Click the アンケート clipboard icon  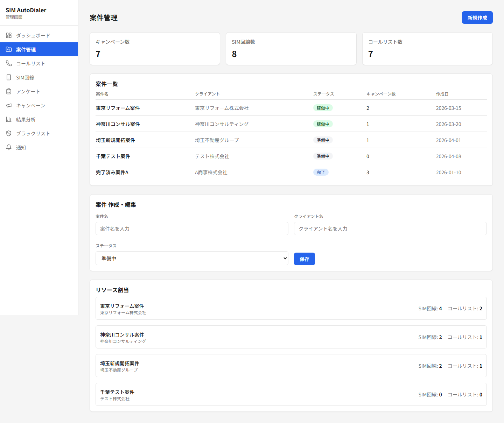pyautogui.click(x=9, y=91)
